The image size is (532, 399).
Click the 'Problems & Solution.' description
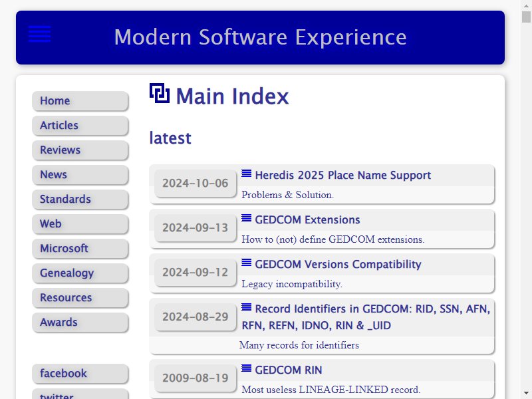tap(287, 195)
